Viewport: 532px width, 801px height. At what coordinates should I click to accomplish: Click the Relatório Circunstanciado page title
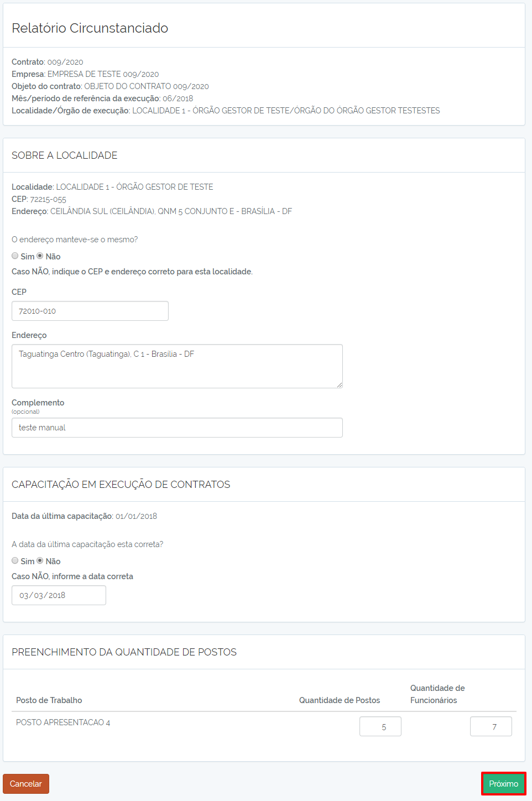click(90, 28)
